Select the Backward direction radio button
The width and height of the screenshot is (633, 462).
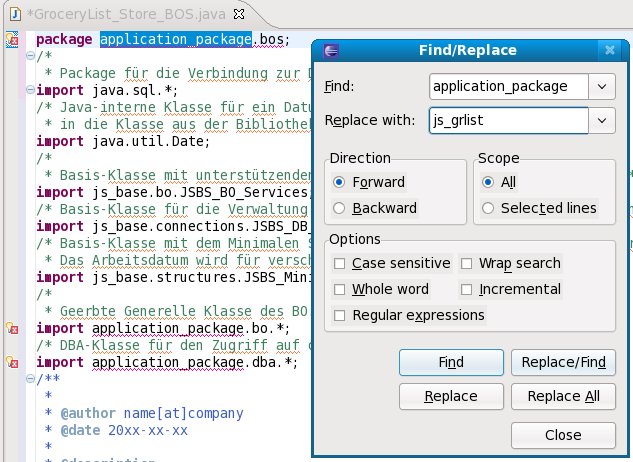341,208
